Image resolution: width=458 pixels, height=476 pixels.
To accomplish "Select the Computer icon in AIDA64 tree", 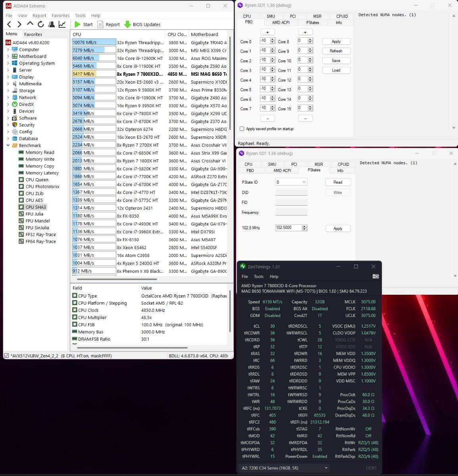I will tap(15, 50).
